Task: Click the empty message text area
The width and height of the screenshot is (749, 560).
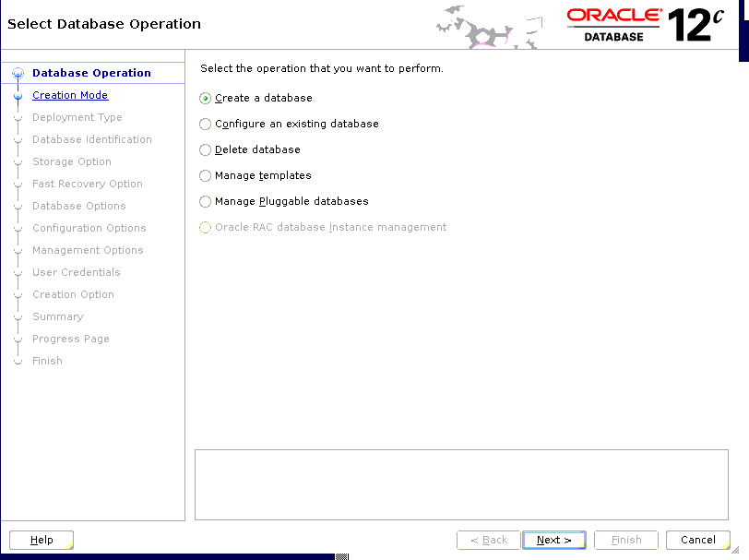Action: (461, 484)
